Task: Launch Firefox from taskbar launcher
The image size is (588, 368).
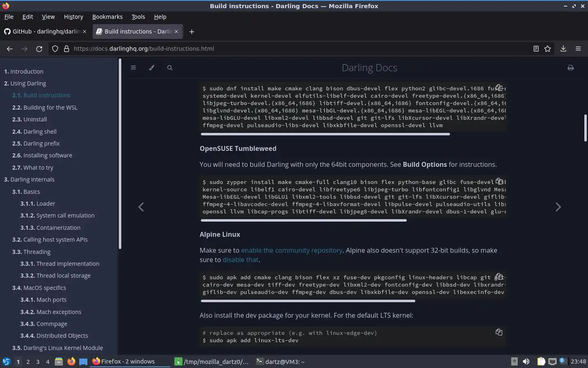Action: pos(71,361)
